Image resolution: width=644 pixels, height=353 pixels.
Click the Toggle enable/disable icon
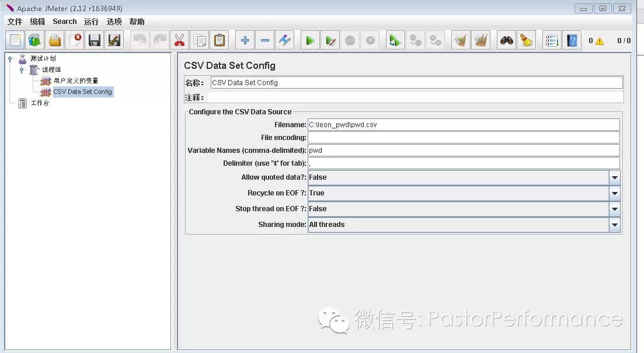[x=284, y=40]
